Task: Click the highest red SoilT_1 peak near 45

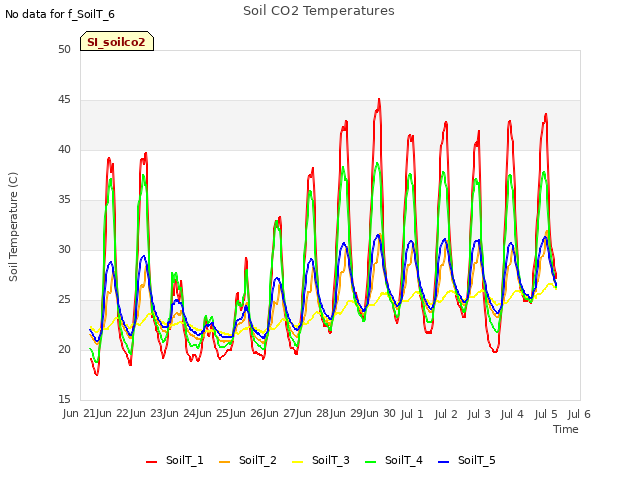Action: click(379, 99)
